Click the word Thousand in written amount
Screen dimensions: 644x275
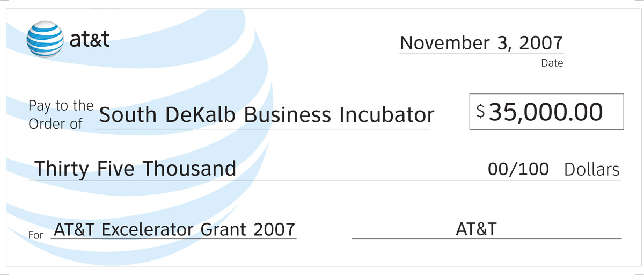click(189, 169)
